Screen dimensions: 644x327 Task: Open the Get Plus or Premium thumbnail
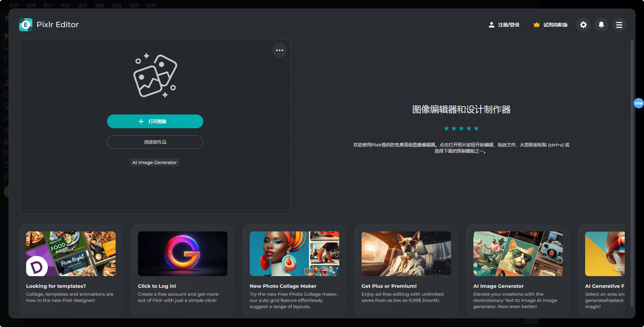406,254
